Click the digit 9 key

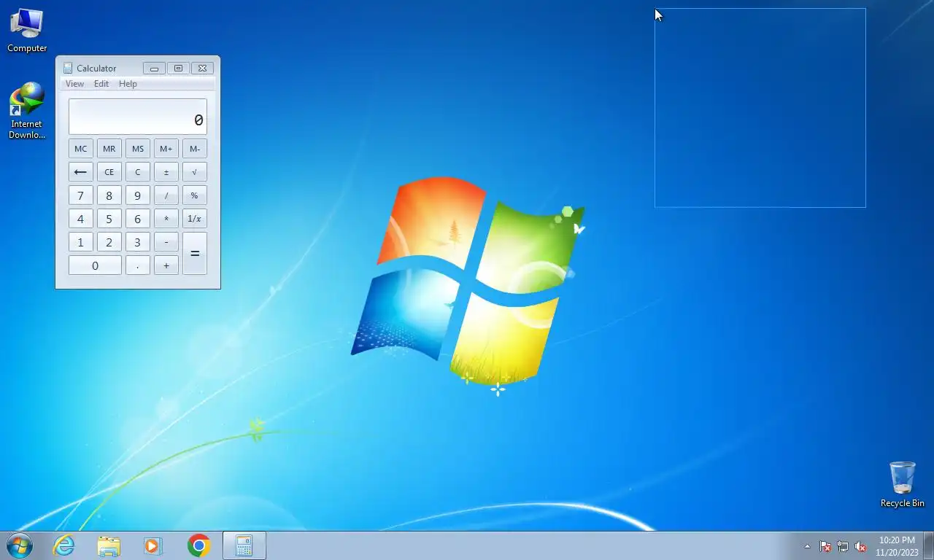(x=138, y=195)
